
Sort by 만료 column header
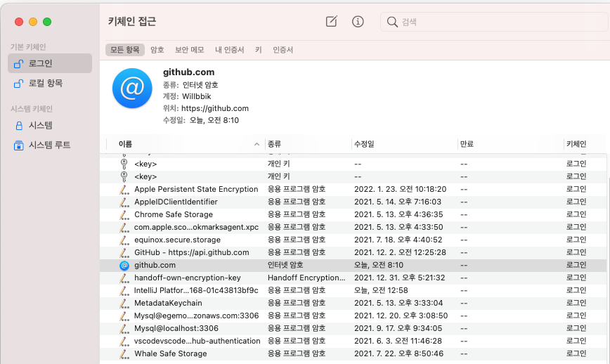[x=467, y=144]
